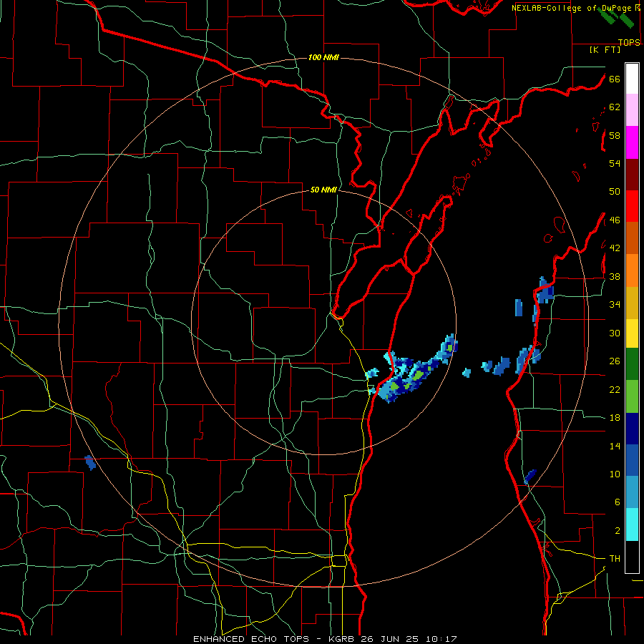Click the 42 legend value
Image resolution: width=644 pixels, height=644 pixels.
[x=615, y=248]
